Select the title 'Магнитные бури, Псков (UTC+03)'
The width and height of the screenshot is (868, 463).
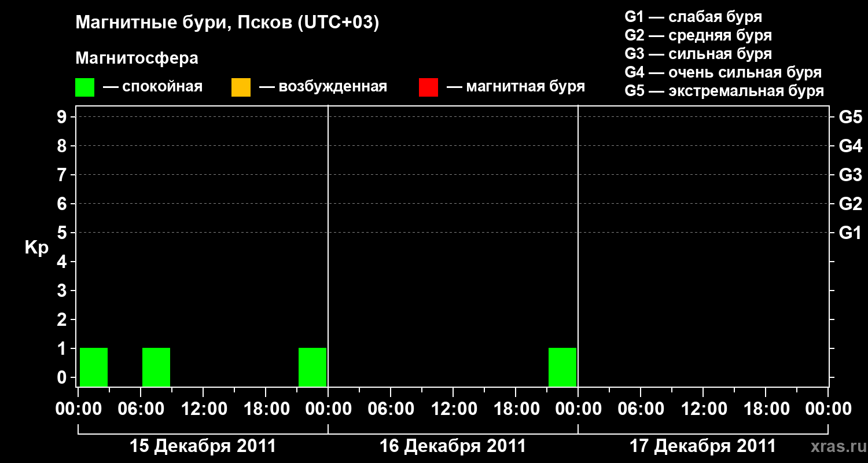227,23
